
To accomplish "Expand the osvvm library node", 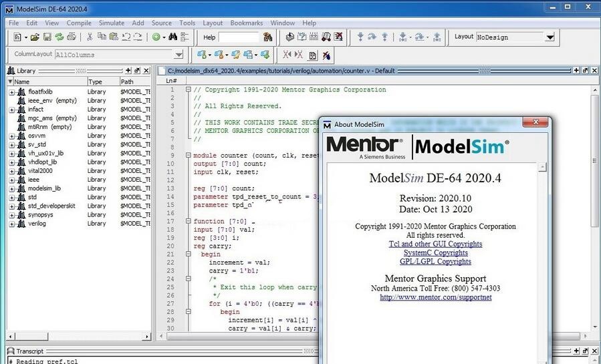I will click(12, 136).
